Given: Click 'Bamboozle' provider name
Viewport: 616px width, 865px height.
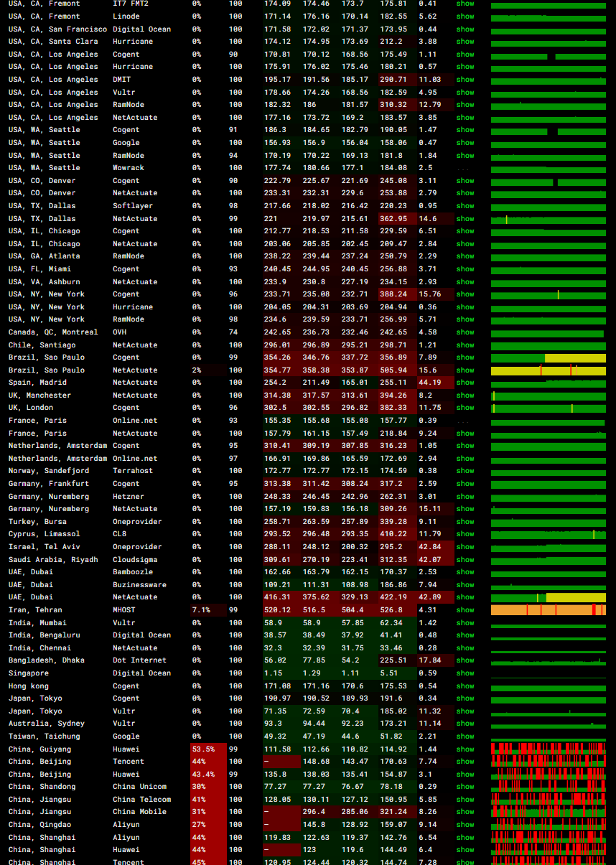Looking at the screenshot, I should tap(133, 572).
